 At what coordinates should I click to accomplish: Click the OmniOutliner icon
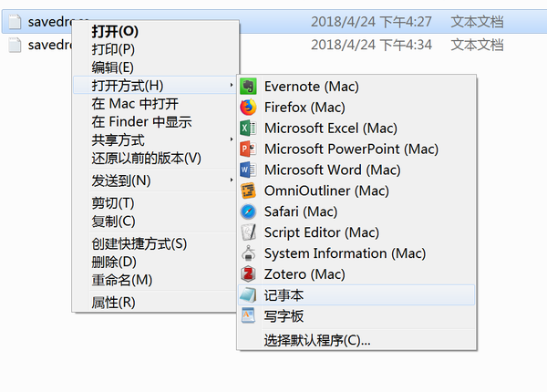coord(248,191)
